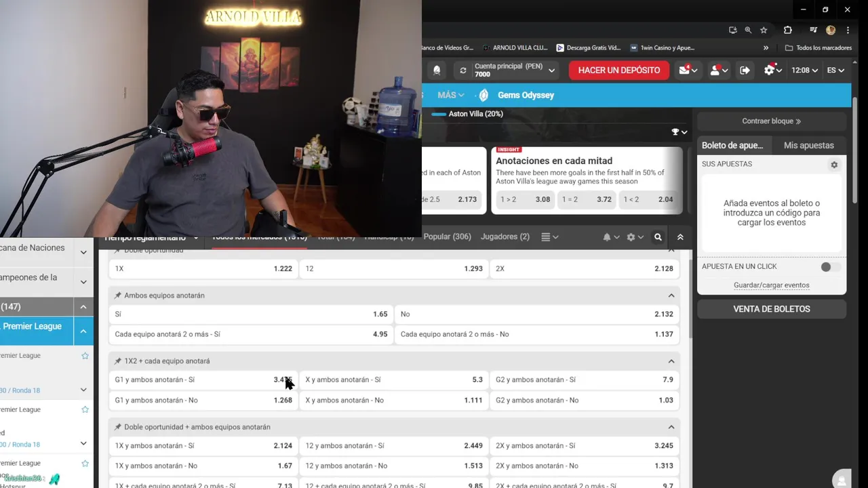Expand the Naciones sidebar category
The height and width of the screenshot is (488, 868).
83,252
